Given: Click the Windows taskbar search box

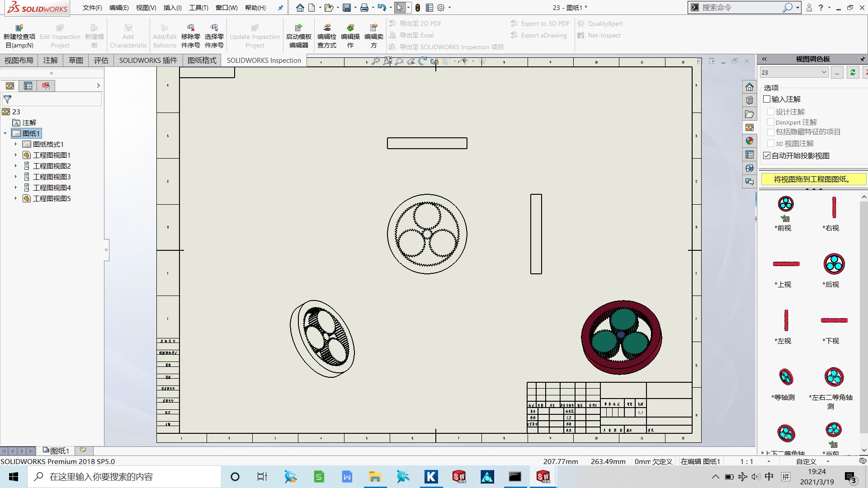Looking at the screenshot, I should [124, 477].
